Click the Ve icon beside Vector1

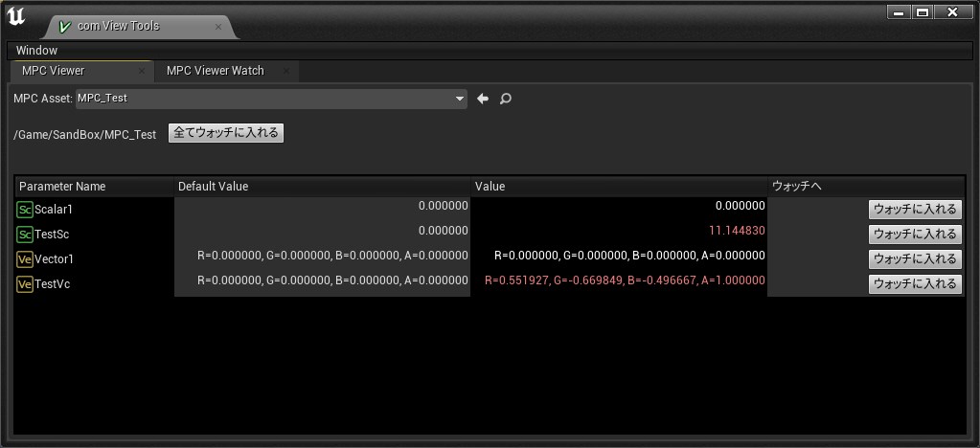[x=25, y=259]
